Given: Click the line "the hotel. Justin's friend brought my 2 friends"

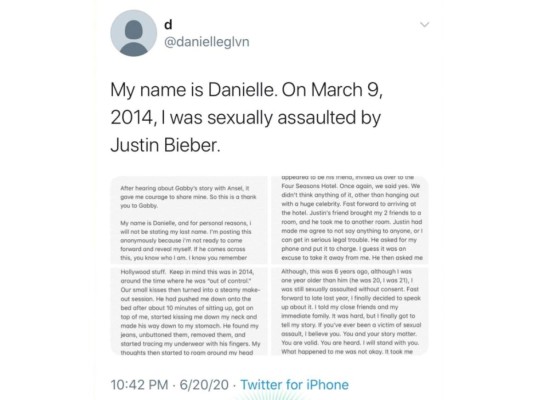Looking at the screenshot, I should pyautogui.click(x=351, y=213).
